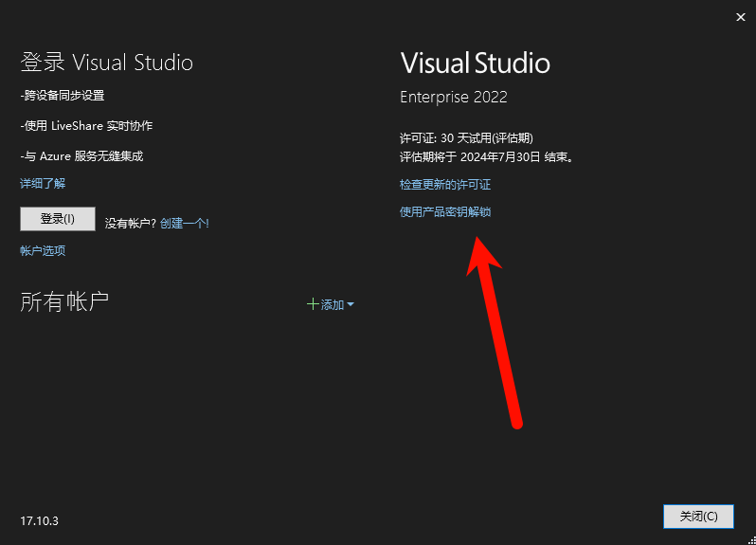The image size is (756, 545).
Task: Click the 创建一个! create account link
Action: 184,224
